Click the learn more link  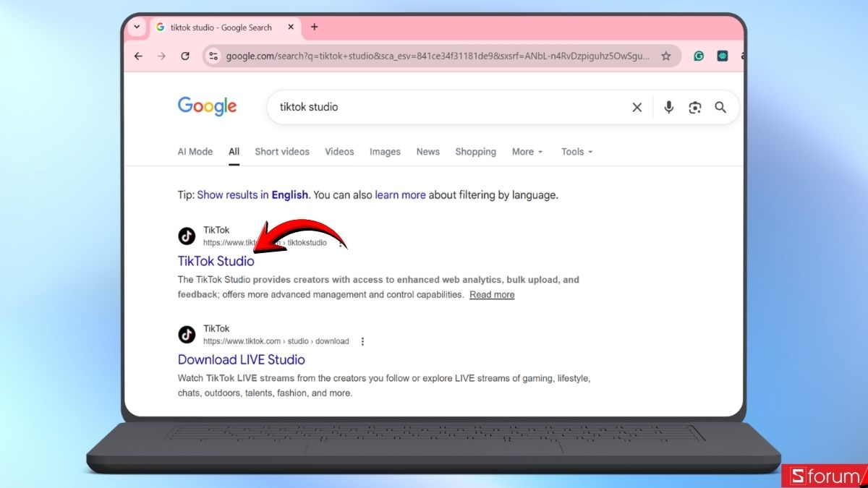400,195
